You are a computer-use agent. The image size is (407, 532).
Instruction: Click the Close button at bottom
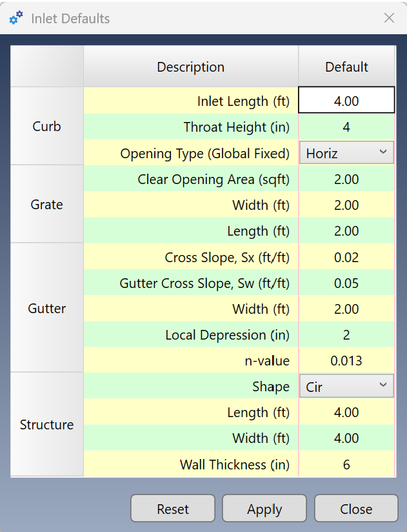(x=356, y=508)
